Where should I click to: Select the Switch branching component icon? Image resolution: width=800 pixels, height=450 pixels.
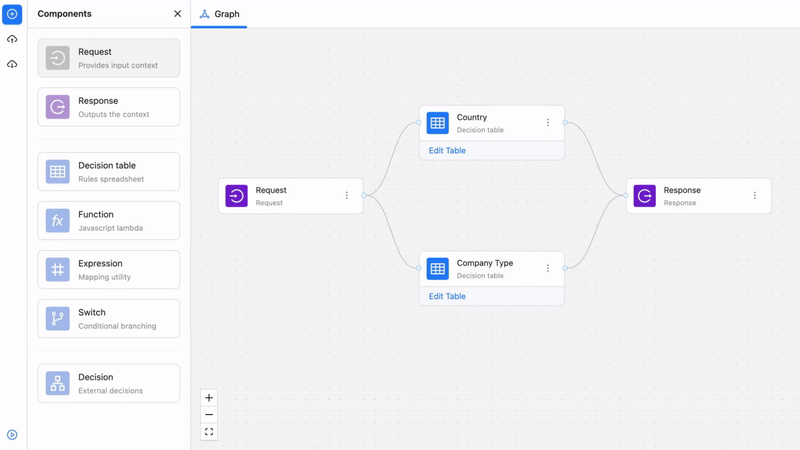point(58,319)
